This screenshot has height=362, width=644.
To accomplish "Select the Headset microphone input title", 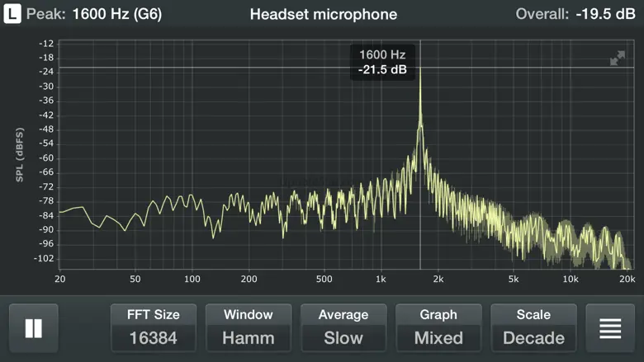I will 323,14.
